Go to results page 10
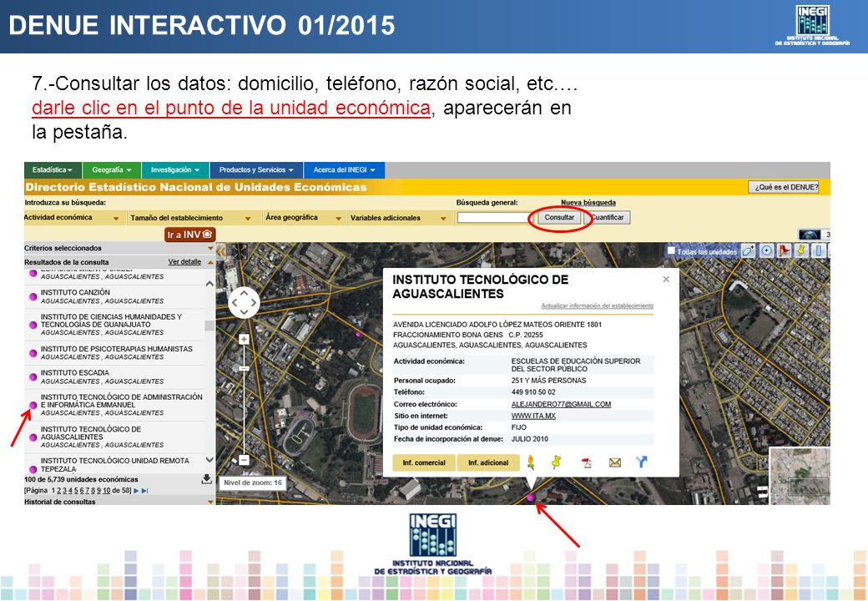Screen dimensions: 868x601 coord(106,491)
